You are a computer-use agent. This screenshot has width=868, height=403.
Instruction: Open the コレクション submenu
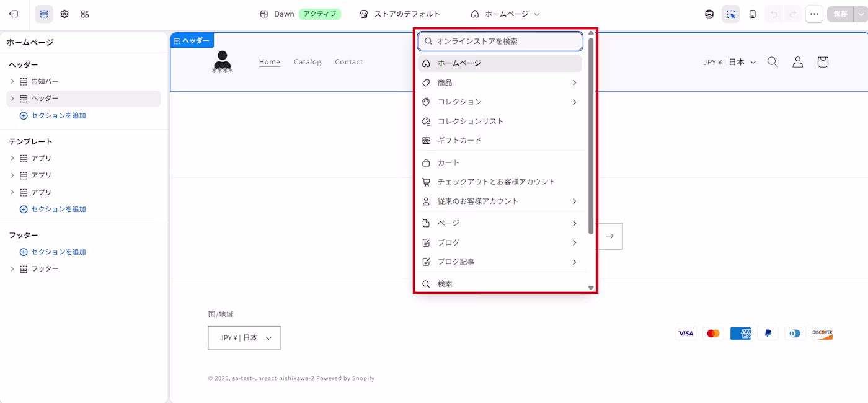[500, 102]
